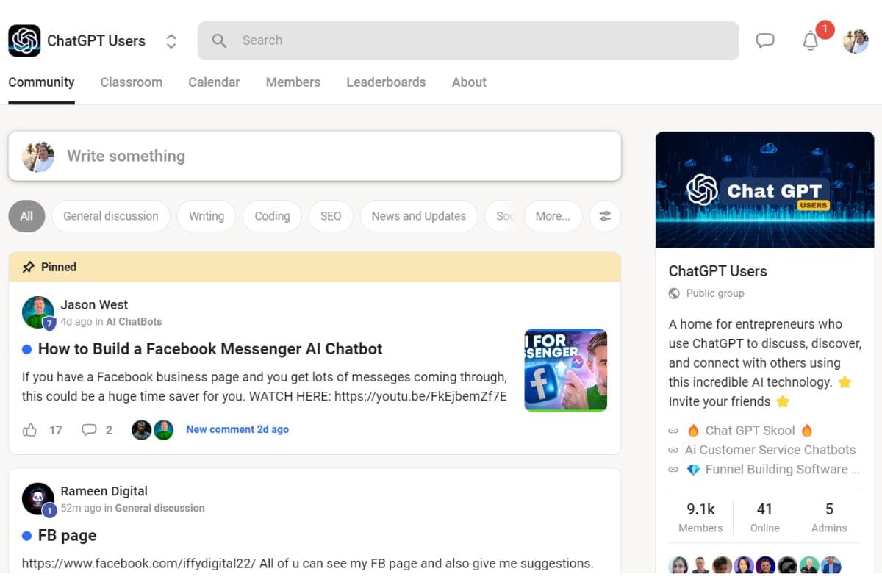
Task: Filter posts by Coding category
Action: pos(272,216)
